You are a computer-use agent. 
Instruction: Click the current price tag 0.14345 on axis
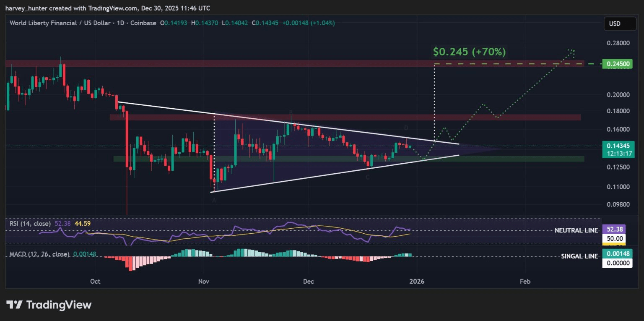pos(618,146)
